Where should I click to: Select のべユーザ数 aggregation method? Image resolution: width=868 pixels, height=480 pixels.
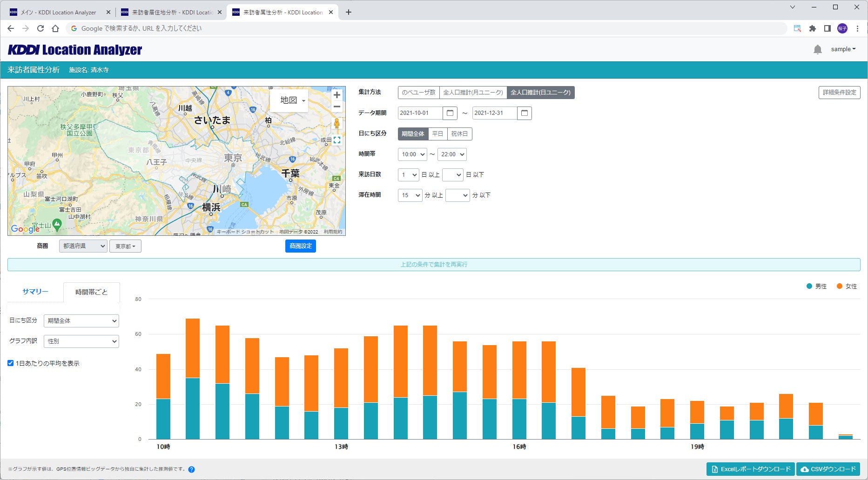pyautogui.click(x=418, y=93)
